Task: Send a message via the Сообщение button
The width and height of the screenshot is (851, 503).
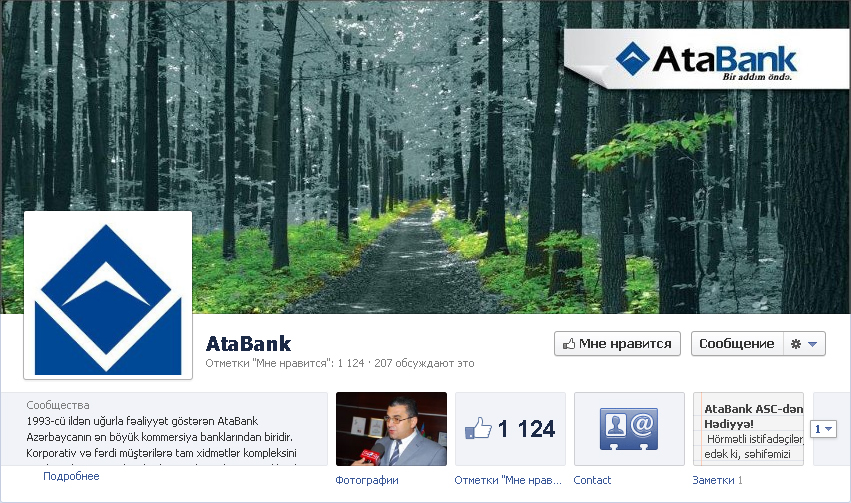Action: tap(736, 343)
